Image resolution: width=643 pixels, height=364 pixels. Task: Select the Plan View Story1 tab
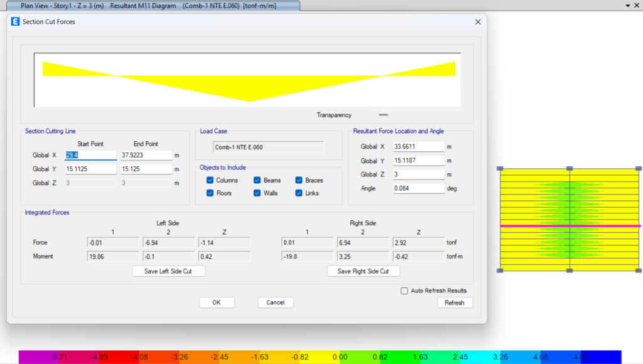(x=149, y=5)
